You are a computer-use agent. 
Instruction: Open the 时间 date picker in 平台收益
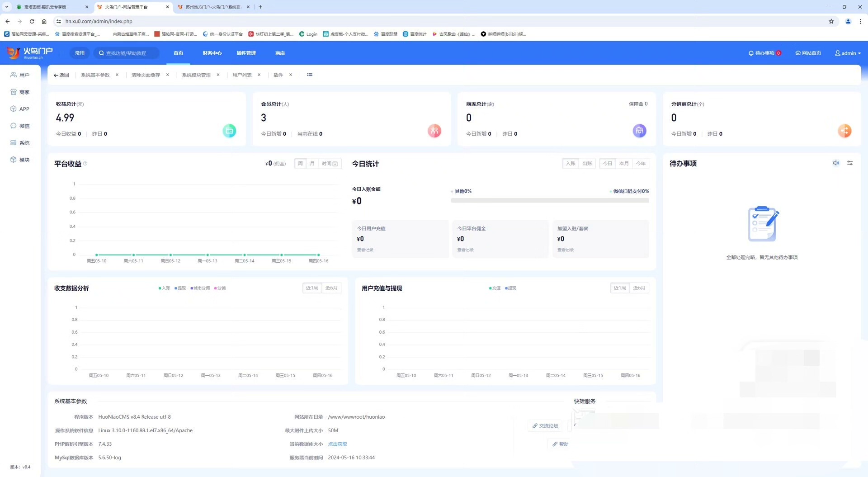click(x=330, y=164)
